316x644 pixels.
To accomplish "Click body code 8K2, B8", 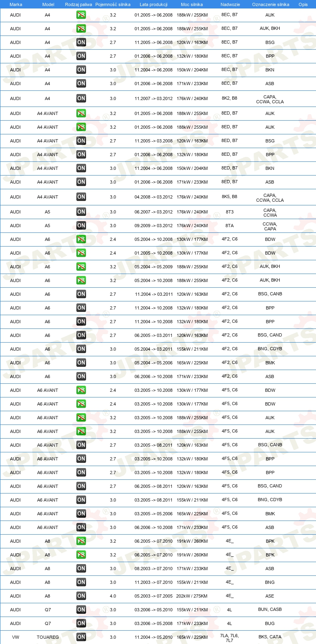I will (230, 98).
